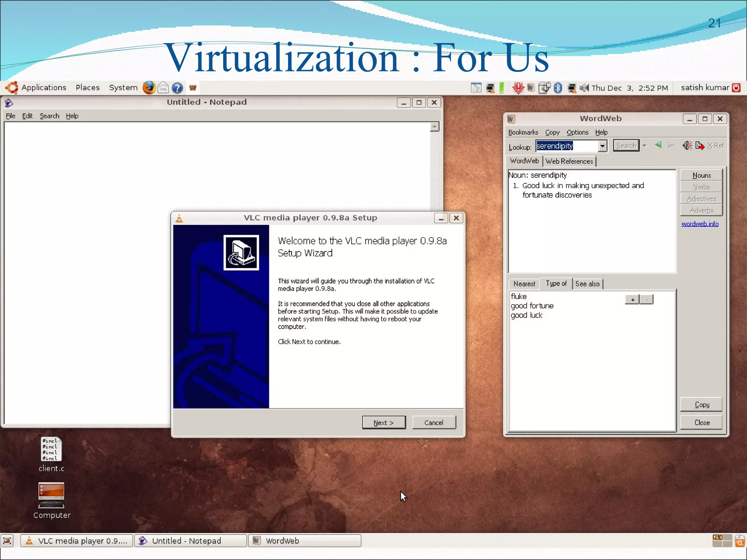The width and height of the screenshot is (747, 560).
Task: Click the brown W icon after the help launcher
Action: [x=193, y=87]
